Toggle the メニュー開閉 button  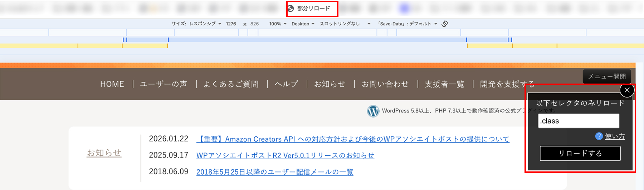point(607,76)
